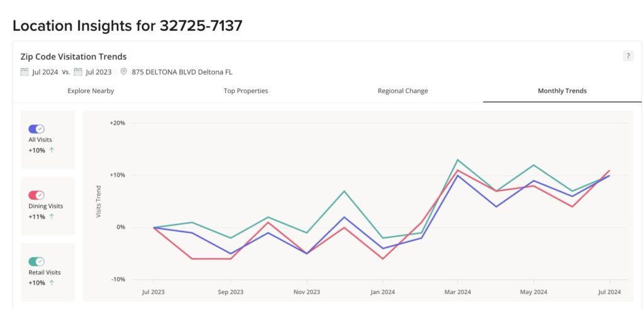This screenshot has height=309, width=644.
Task: Open the Regional Change tab
Action: click(403, 91)
